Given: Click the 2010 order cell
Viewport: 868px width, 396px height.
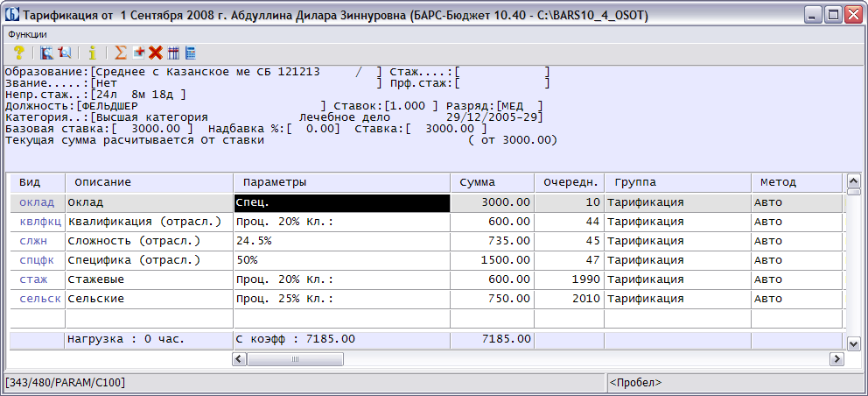Looking at the screenshot, I should [x=569, y=299].
